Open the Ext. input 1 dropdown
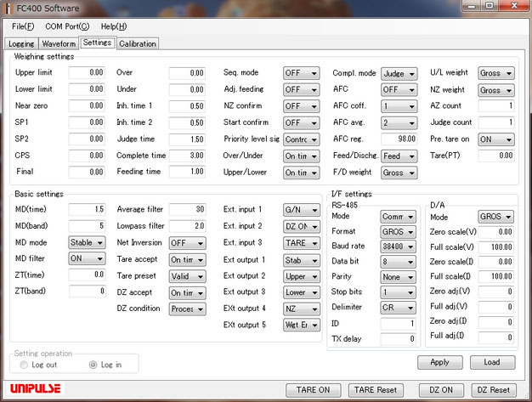 pos(301,209)
